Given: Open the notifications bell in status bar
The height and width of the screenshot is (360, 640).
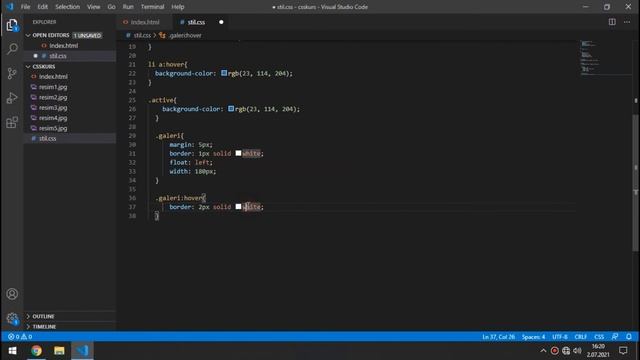Looking at the screenshot, I should coord(629,337).
